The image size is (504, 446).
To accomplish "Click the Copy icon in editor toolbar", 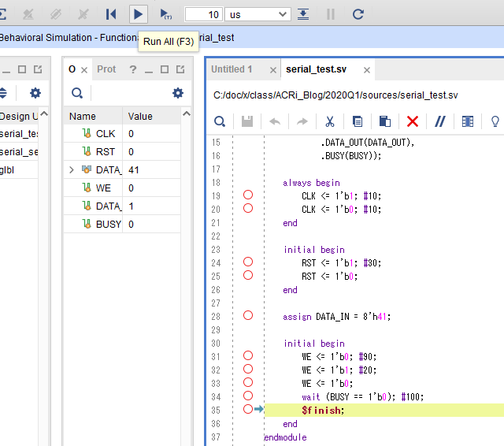I will 358,121.
